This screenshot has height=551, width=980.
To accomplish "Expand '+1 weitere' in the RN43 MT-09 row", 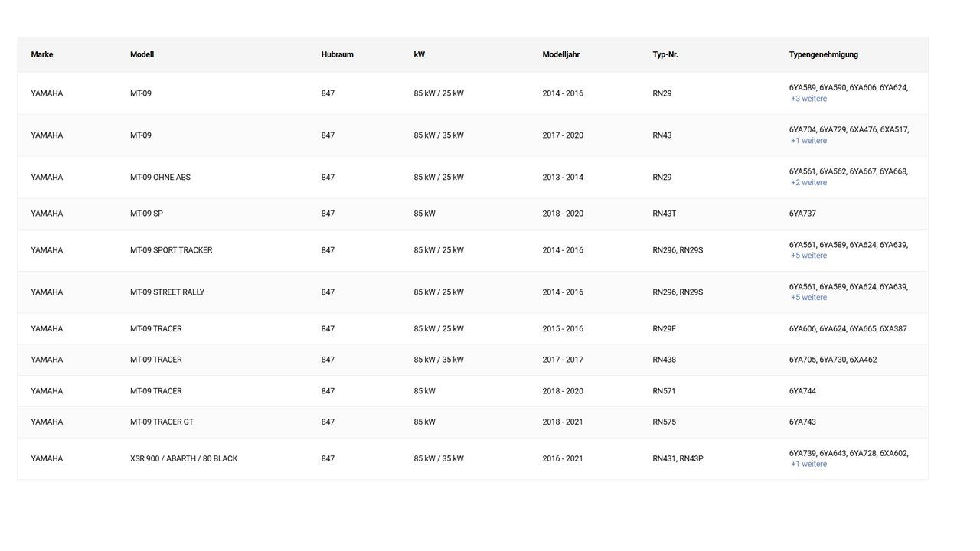I will click(808, 141).
